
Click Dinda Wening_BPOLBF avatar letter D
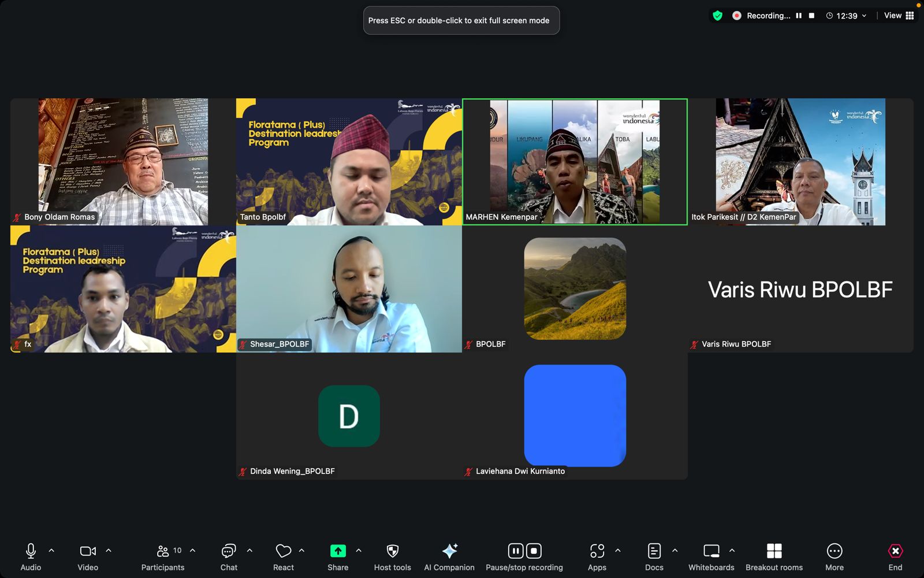point(349,416)
